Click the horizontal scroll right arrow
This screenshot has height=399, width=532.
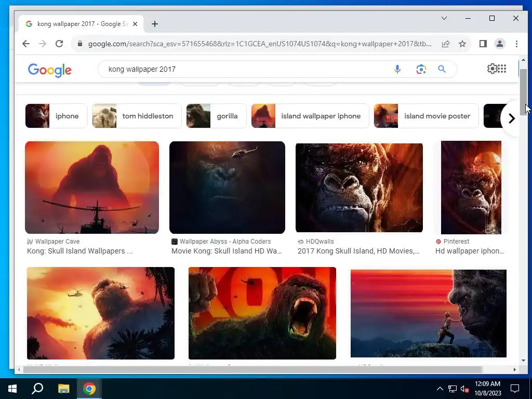point(514,369)
